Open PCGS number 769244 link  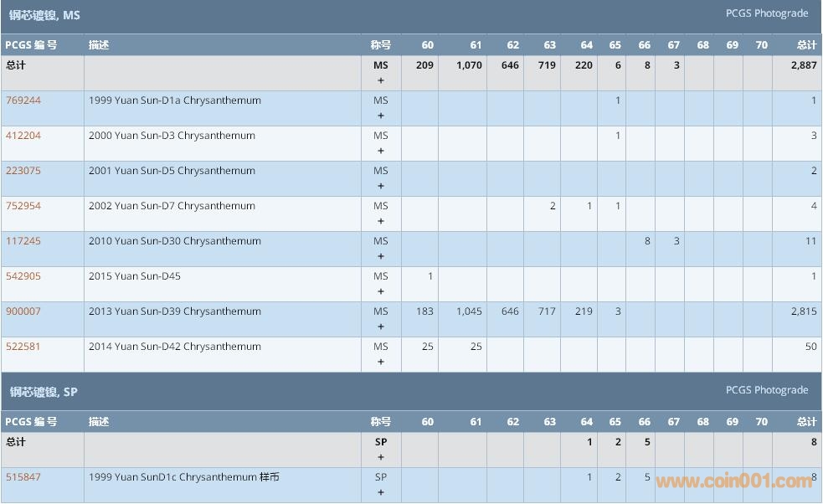23,100
